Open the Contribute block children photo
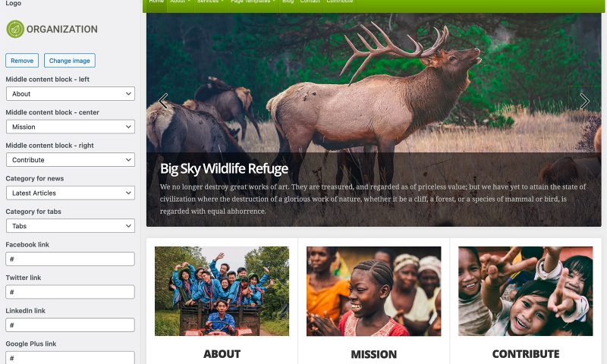 coord(525,291)
